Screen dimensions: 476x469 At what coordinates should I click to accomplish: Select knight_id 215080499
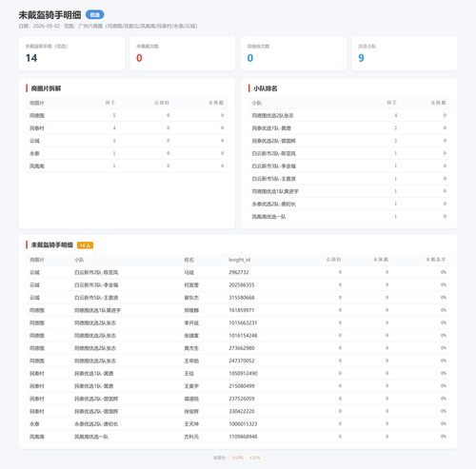(242, 386)
